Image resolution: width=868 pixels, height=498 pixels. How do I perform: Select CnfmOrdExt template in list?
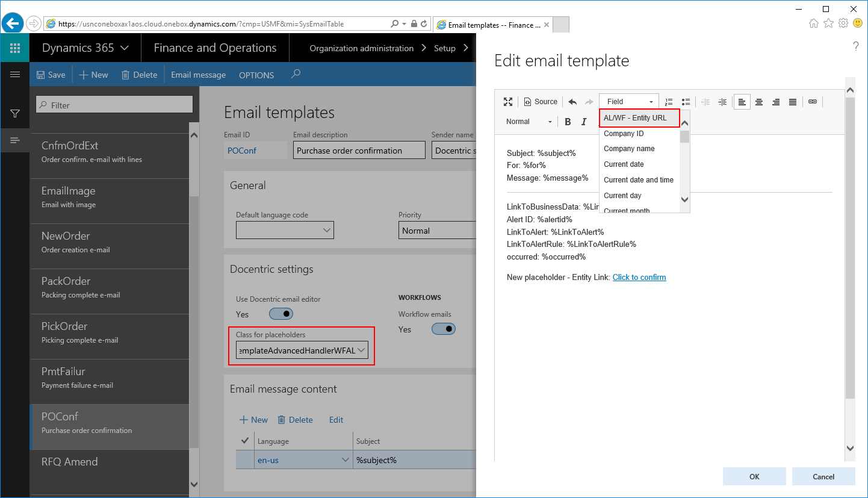coord(110,155)
